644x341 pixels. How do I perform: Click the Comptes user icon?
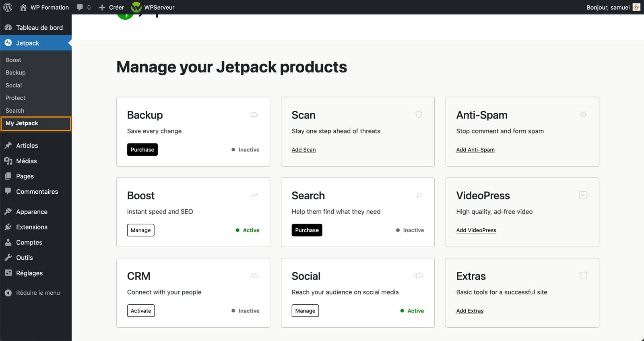coord(8,242)
